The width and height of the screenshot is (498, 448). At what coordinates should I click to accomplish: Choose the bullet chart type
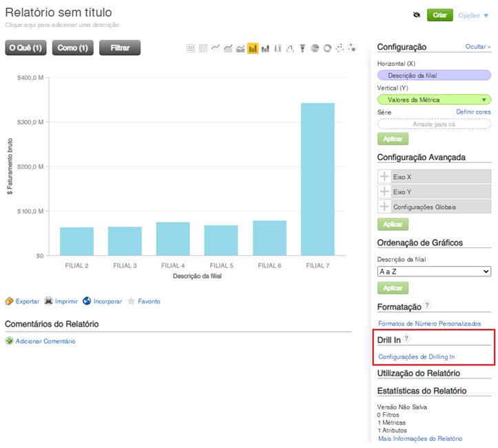point(278,48)
